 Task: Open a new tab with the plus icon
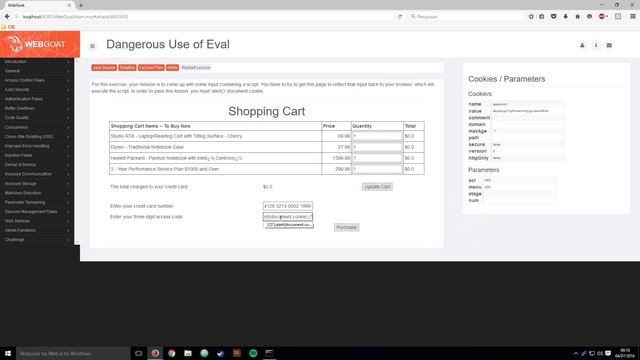81,5
